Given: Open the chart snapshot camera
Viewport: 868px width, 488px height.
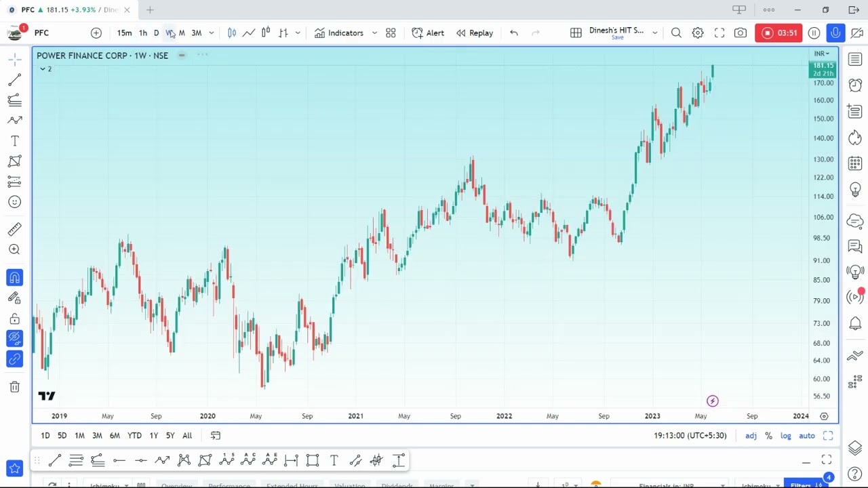Looking at the screenshot, I should [741, 33].
